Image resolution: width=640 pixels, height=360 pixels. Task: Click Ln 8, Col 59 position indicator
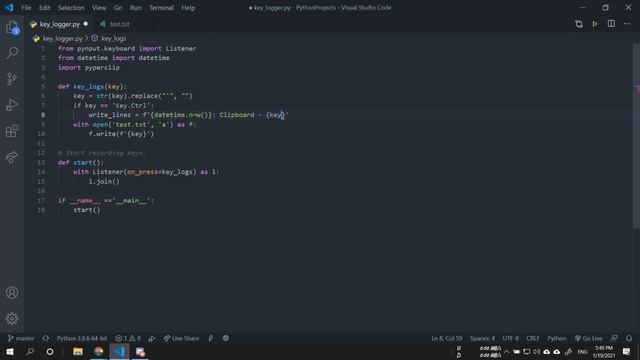(447, 338)
